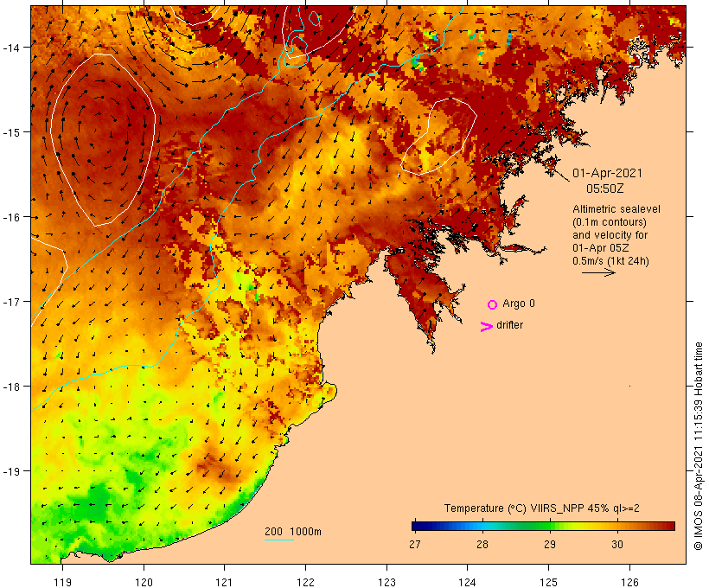Click the 121 longitude axis label

[x=224, y=582]
